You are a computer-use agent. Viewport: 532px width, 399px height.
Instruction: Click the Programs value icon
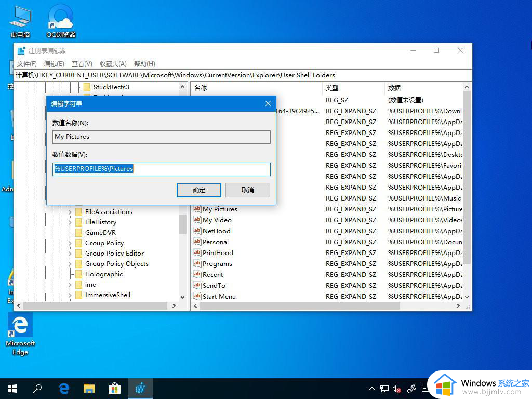point(197,263)
